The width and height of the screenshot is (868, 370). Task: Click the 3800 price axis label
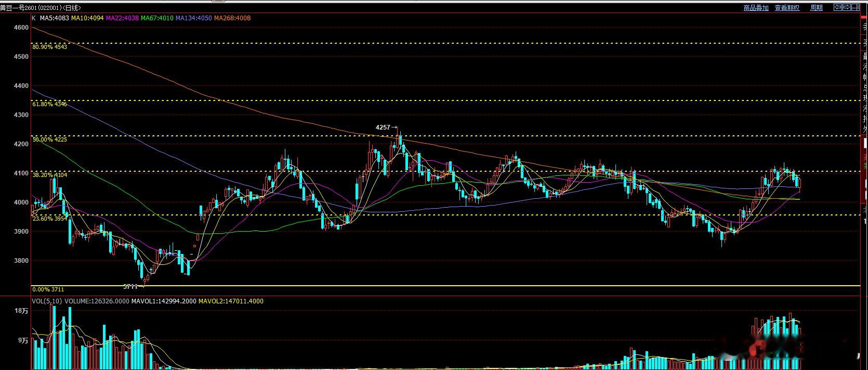(21, 260)
